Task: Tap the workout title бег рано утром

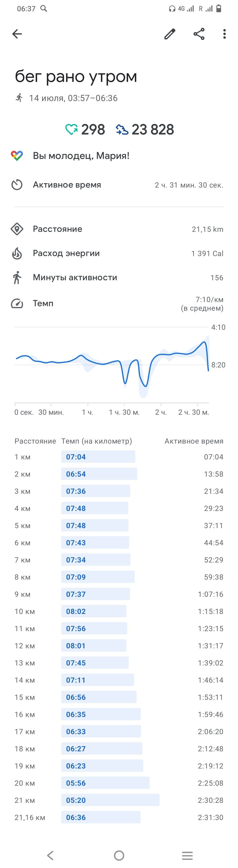Action: tap(76, 76)
